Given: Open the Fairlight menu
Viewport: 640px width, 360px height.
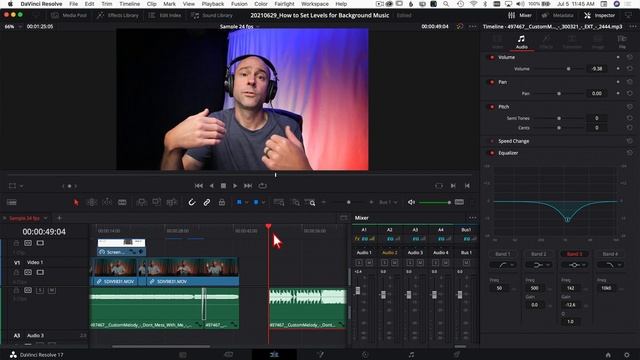Looking at the screenshot, I should tap(284, 4).
